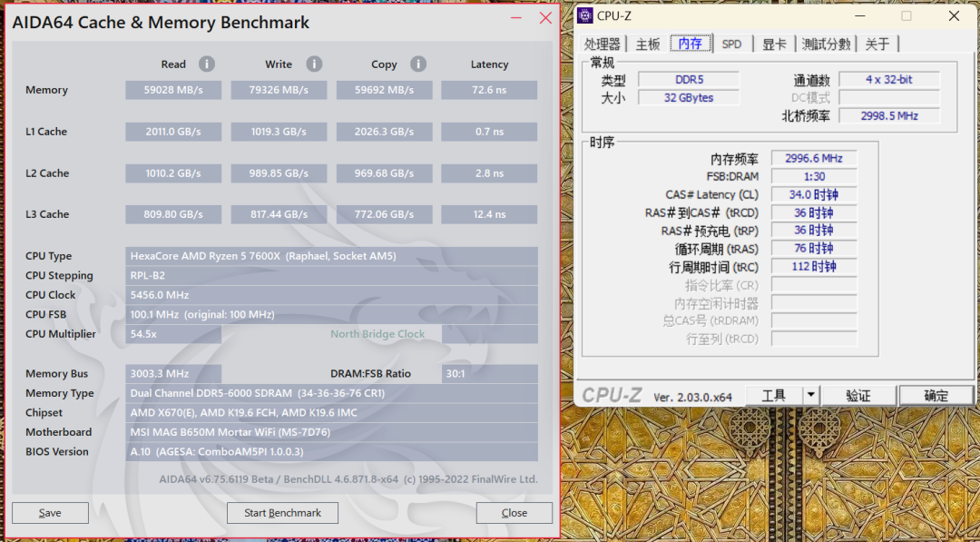The height and width of the screenshot is (542, 980).
Task: Click the tRCD value 36 时钟
Action: [814, 212]
